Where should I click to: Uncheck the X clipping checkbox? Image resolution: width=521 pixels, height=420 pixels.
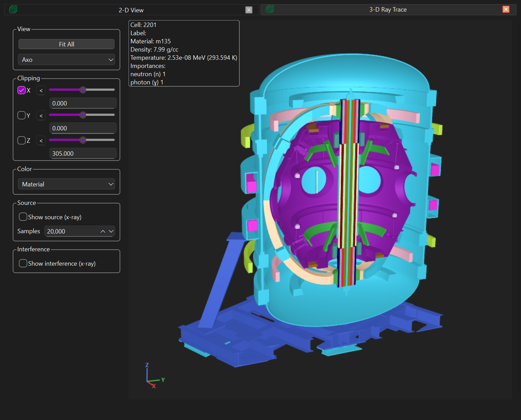22,90
